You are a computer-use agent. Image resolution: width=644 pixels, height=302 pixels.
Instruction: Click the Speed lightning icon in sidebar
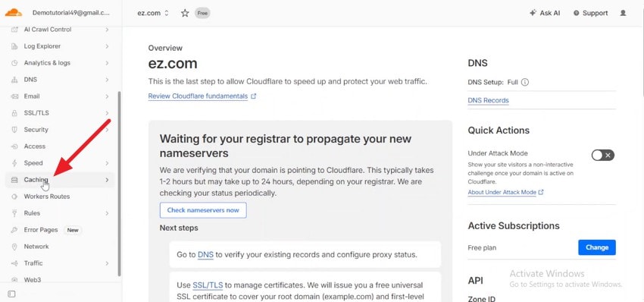(x=14, y=163)
